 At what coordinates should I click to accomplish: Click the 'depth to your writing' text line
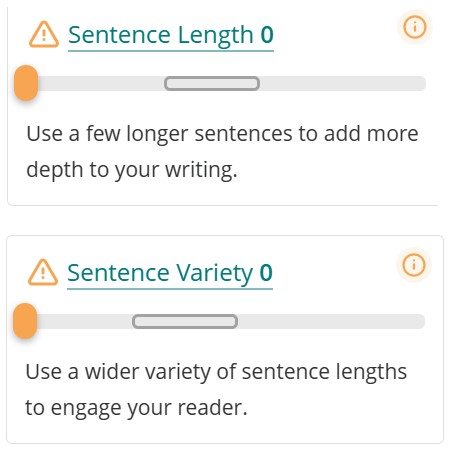[x=132, y=170]
